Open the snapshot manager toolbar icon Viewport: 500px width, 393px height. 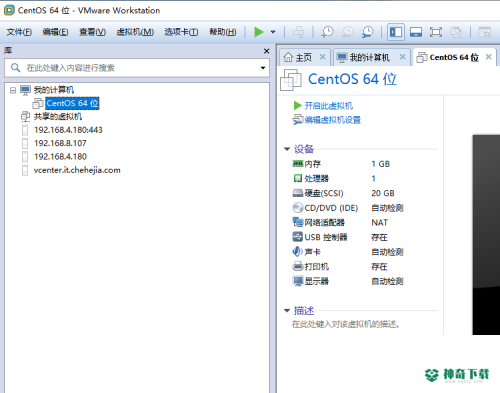pyautogui.click(x=368, y=32)
